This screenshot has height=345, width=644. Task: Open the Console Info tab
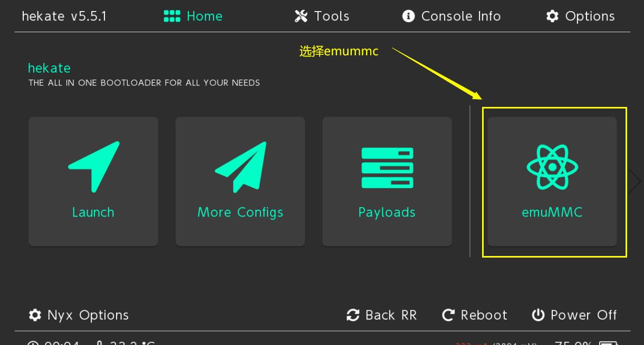tap(451, 16)
